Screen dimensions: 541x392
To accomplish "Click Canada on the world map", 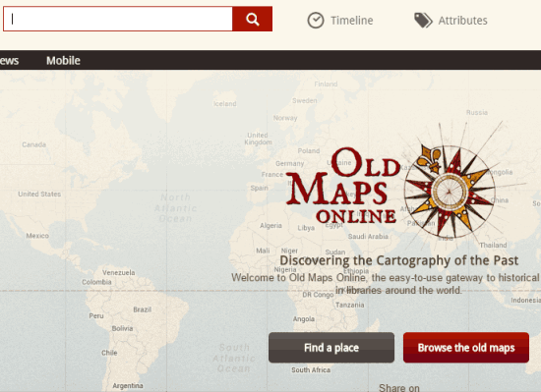I will pos(33,144).
